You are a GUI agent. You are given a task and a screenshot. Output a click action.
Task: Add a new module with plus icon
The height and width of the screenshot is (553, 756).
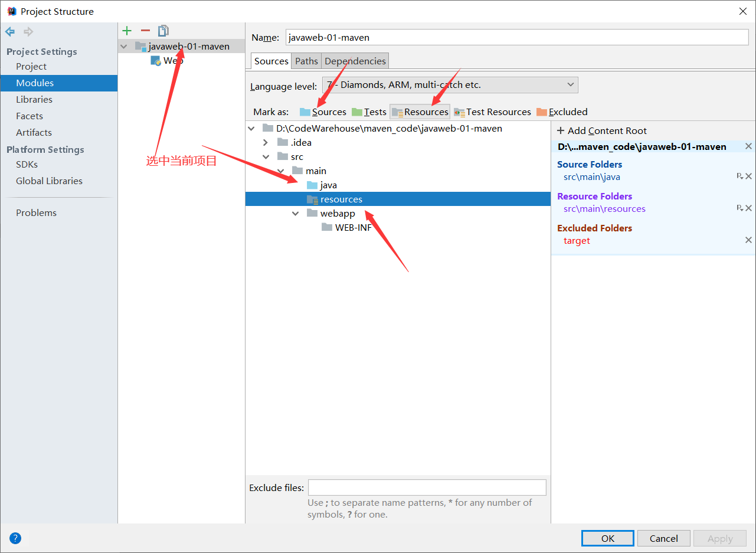[127, 31]
